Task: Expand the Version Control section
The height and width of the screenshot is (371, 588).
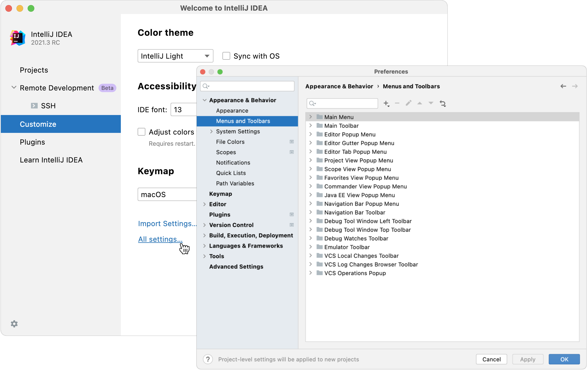Action: tap(205, 225)
